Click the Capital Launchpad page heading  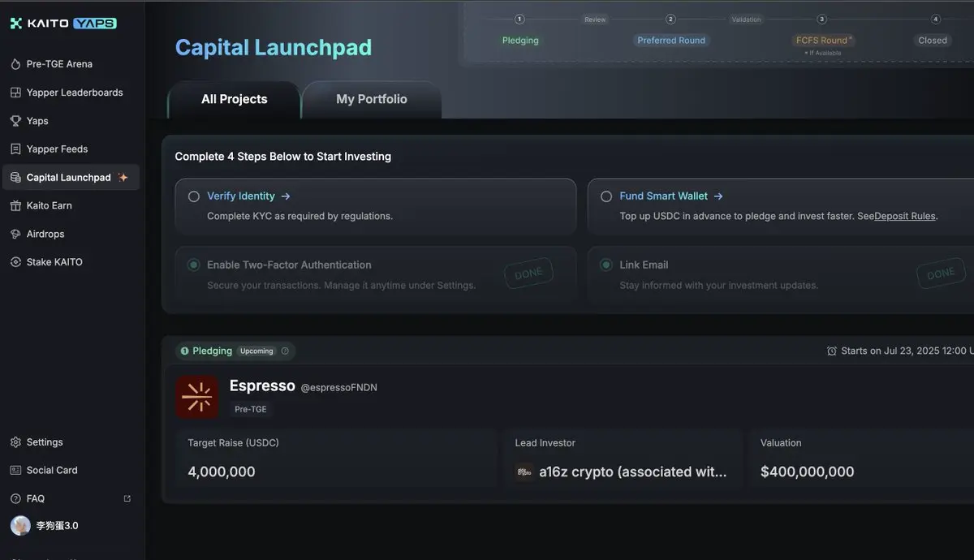coord(274,47)
